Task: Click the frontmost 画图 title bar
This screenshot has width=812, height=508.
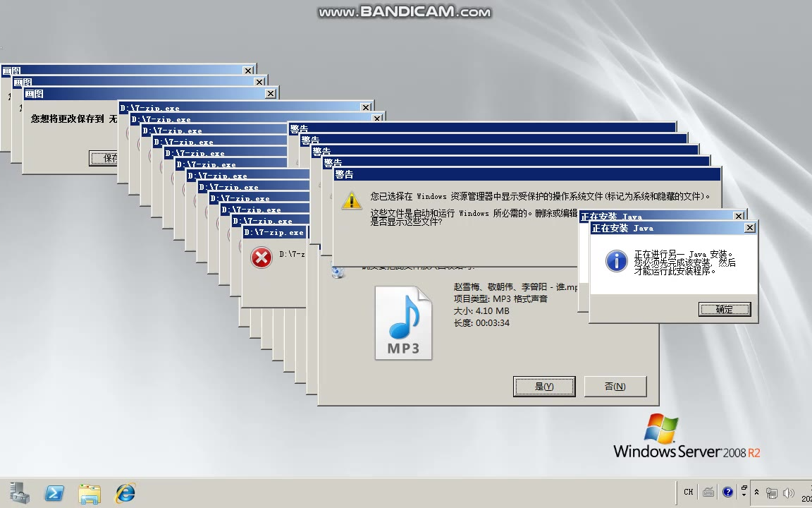Action: pyautogui.click(x=151, y=93)
